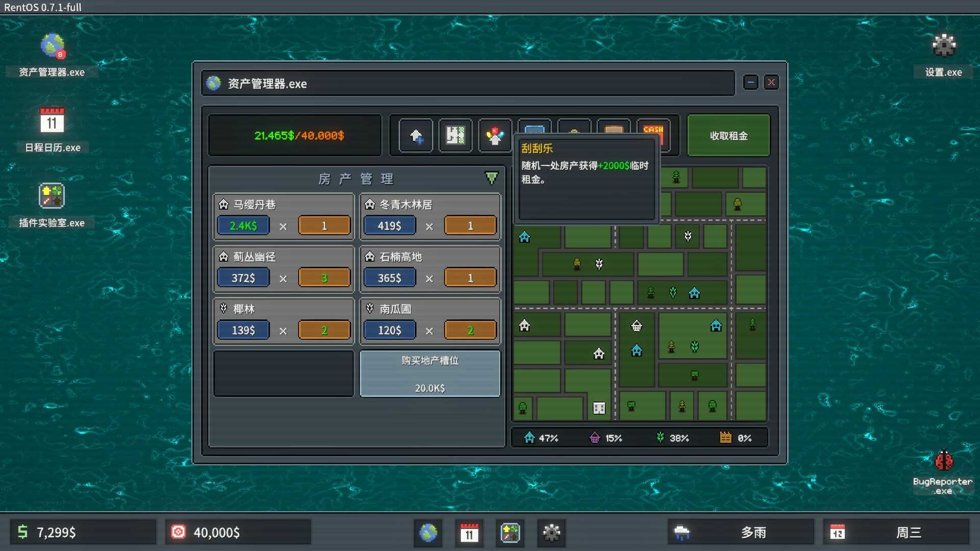Minimize the 资产管理器.exe window
This screenshot has height=551, width=980.
[x=750, y=82]
